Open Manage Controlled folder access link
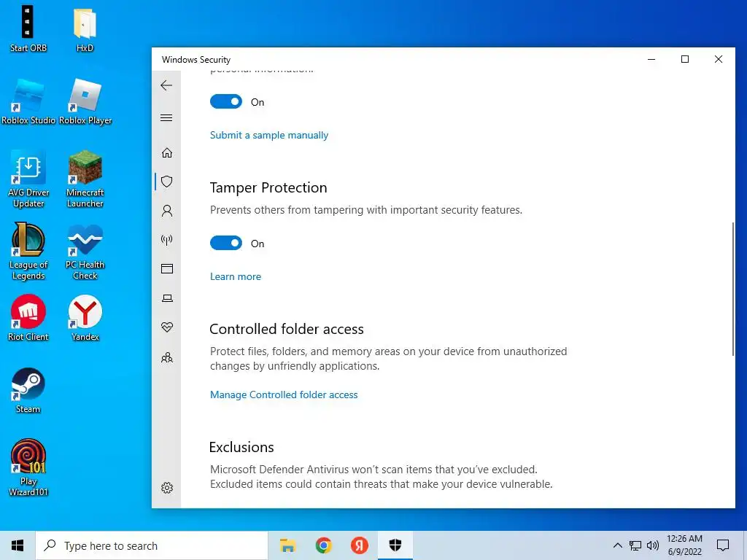 284,394
